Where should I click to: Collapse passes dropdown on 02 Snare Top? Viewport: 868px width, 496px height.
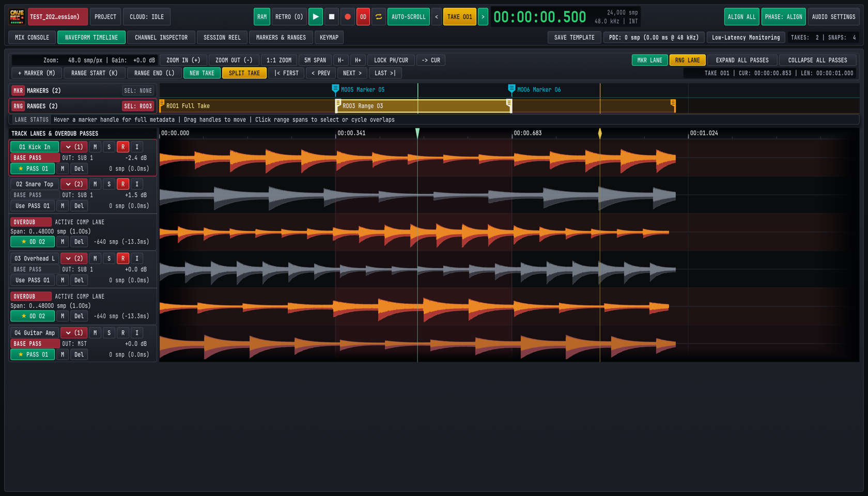point(74,184)
